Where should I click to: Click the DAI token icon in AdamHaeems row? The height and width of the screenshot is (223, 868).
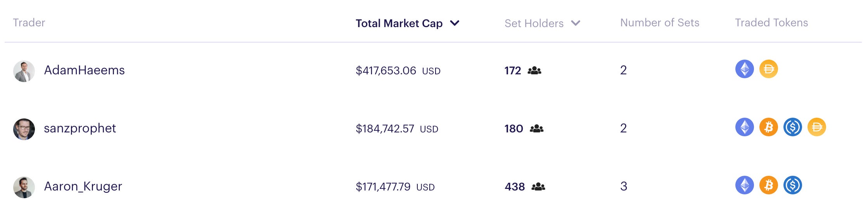click(x=768, y=69)
